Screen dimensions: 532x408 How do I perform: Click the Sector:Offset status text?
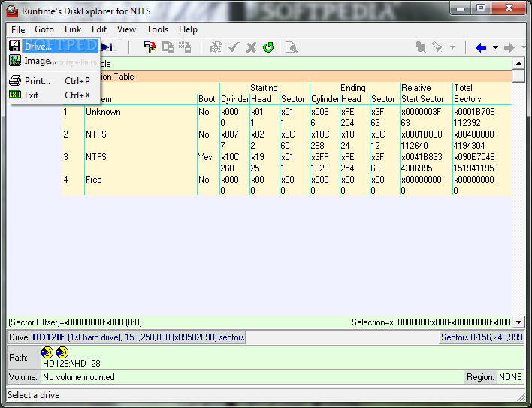click(75, 322)
